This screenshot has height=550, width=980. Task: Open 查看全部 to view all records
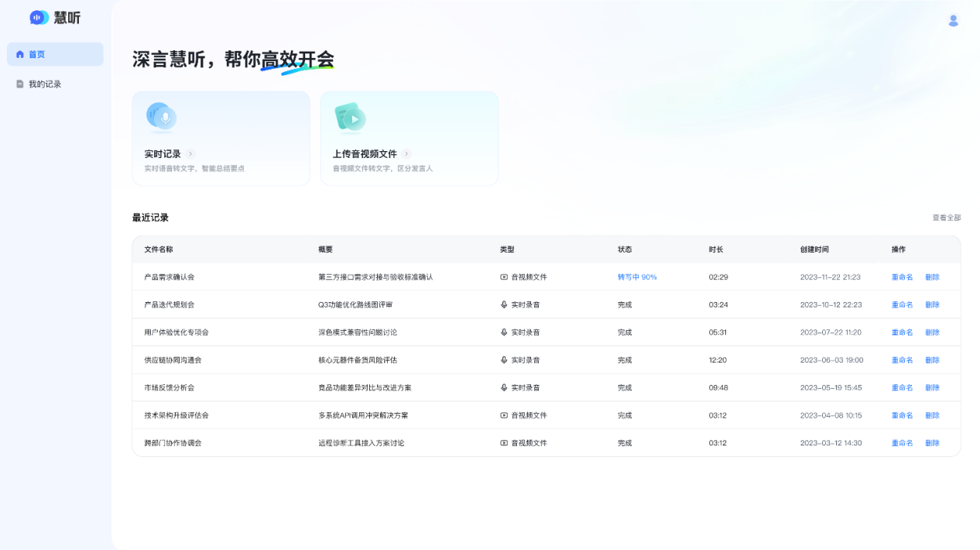[946, 218]
